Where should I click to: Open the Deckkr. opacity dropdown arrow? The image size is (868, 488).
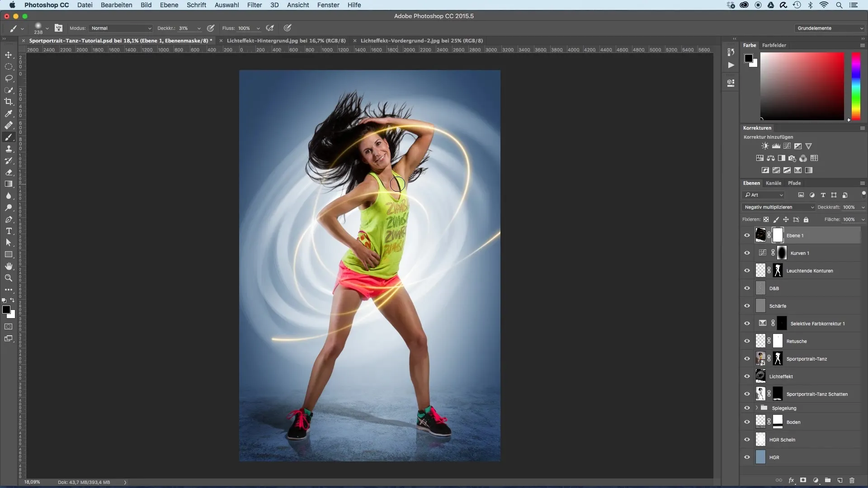(x=199, y=28)
